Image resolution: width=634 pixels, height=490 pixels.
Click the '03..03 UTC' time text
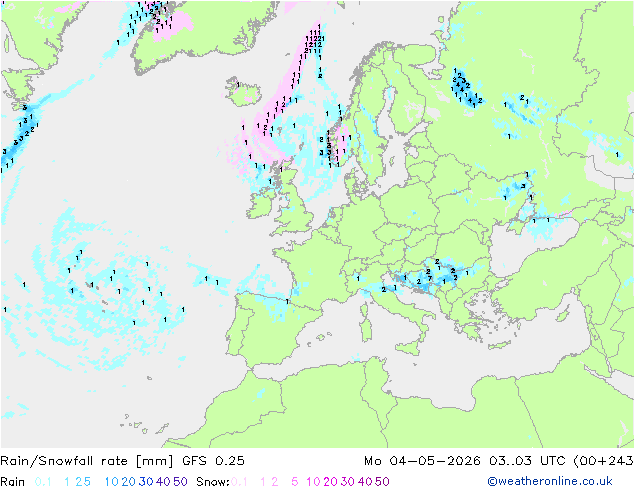[528, 461]
